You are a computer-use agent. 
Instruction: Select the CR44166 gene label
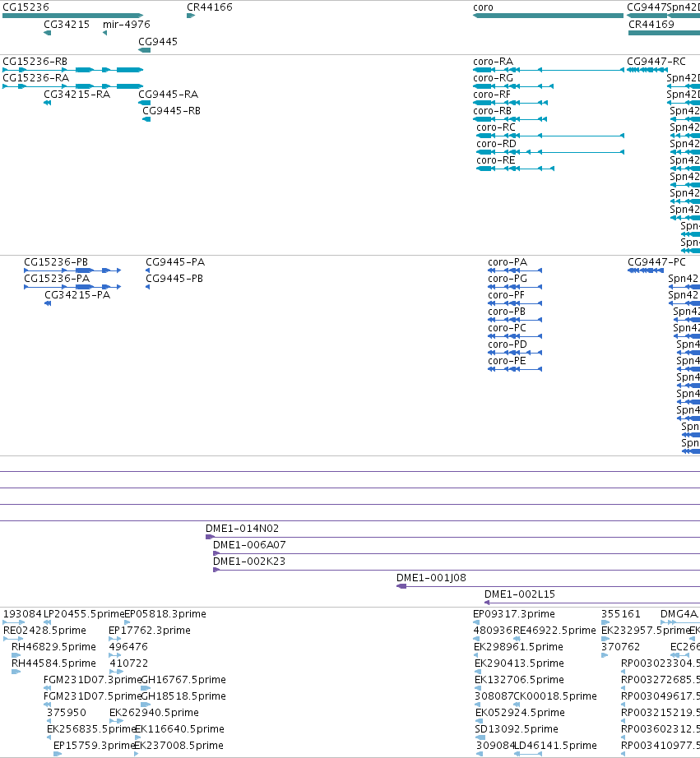(x=210, y=7)
